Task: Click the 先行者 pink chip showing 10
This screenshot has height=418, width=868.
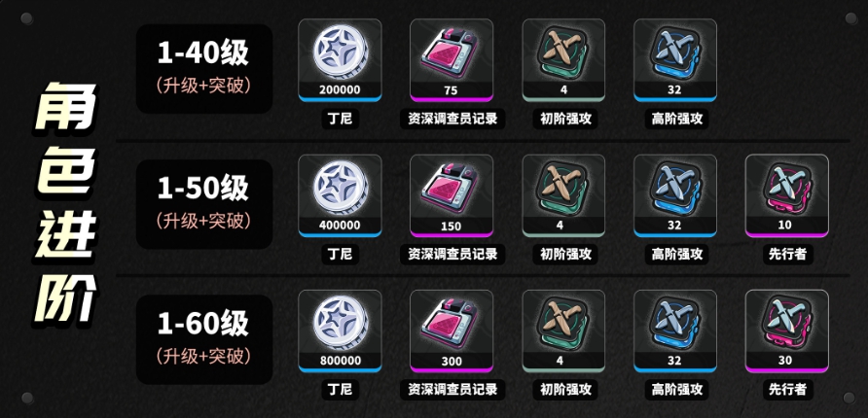Action: coord(786,195)
